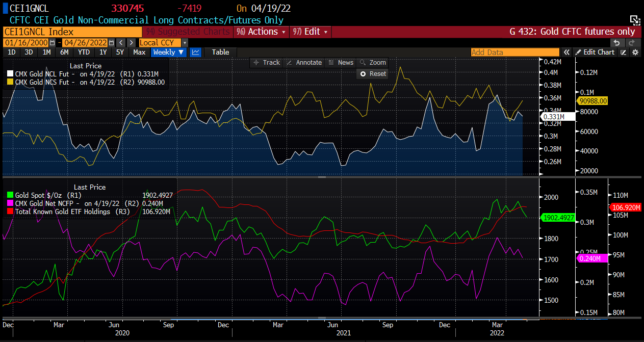Image resolution: width=644 pixels, height=342 pixels.
Task: Click the undo arrow icon
Action: pos(616,43)
